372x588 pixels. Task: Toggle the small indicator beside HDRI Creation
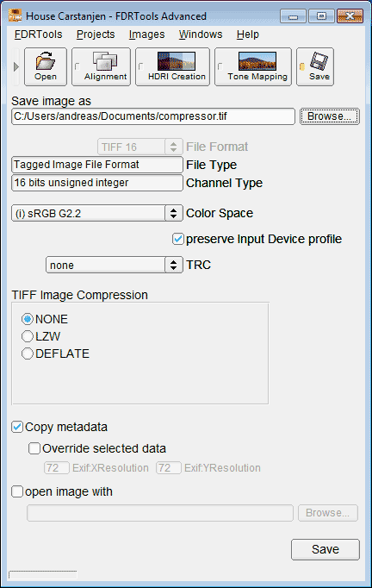pos(141,66)
